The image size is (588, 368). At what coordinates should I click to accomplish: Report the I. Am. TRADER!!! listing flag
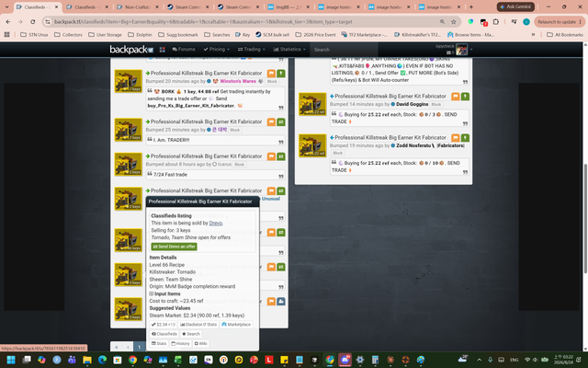tap(271, 122)
